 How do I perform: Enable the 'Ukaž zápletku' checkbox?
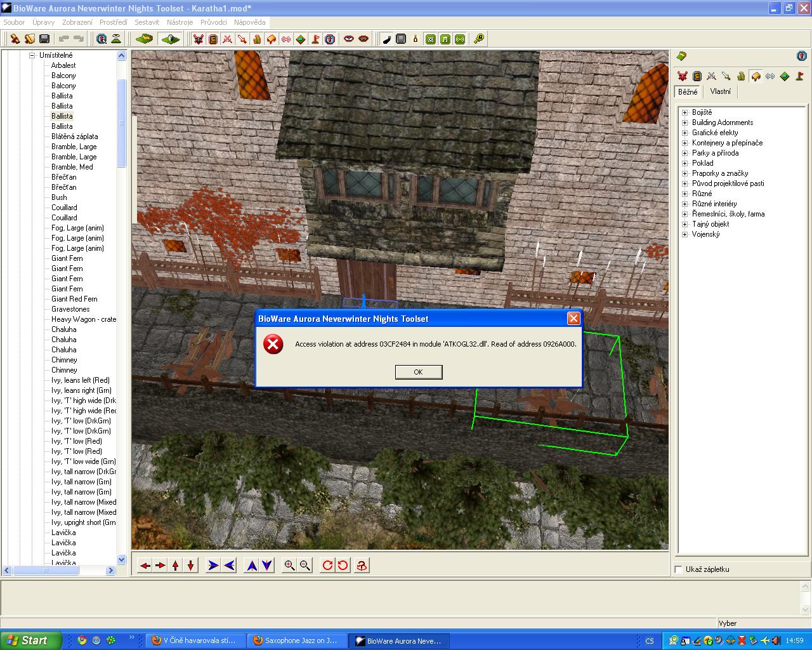(679, 569)
